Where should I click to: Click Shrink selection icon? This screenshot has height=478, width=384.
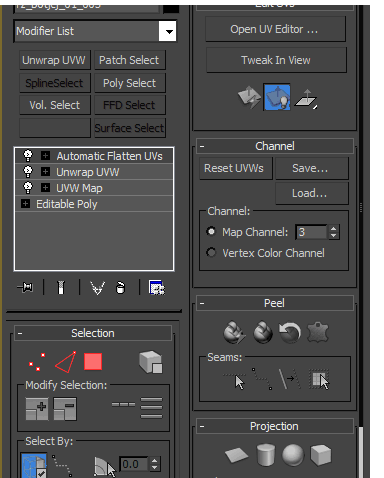(65, 409)
